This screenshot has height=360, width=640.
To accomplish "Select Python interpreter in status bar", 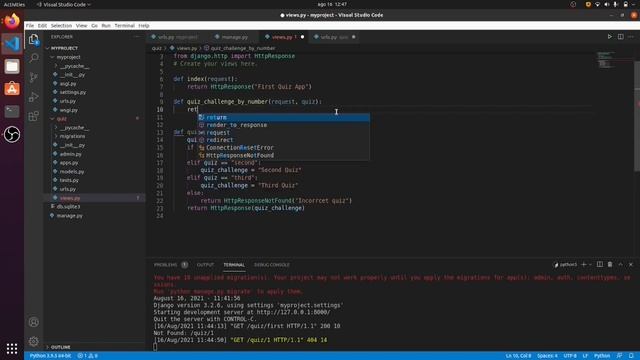I will pos(50,356).
